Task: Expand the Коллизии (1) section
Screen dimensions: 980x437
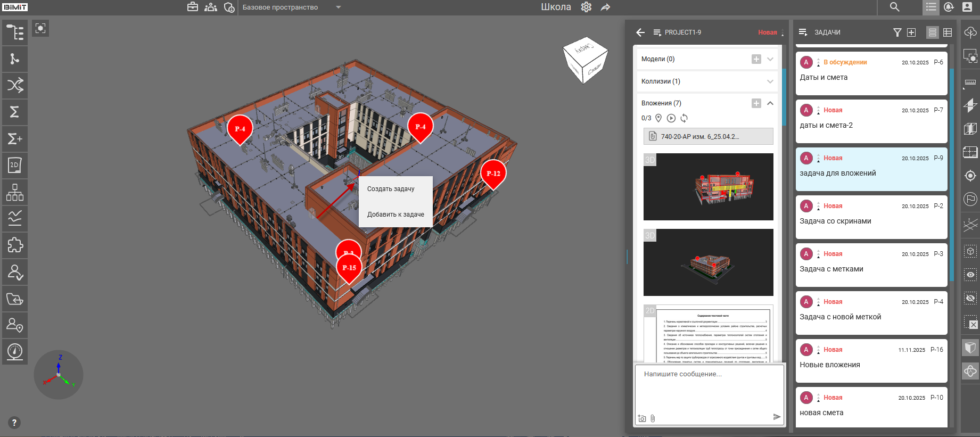Action: tap(770, 81)
